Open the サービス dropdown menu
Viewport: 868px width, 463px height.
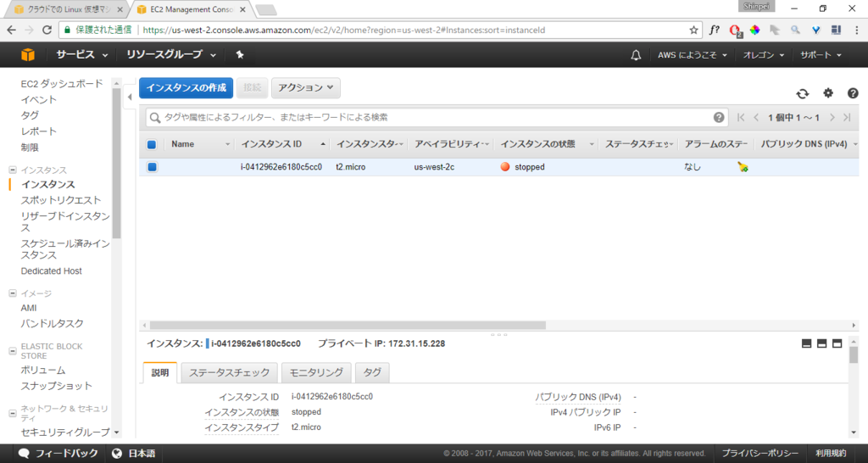81,54
